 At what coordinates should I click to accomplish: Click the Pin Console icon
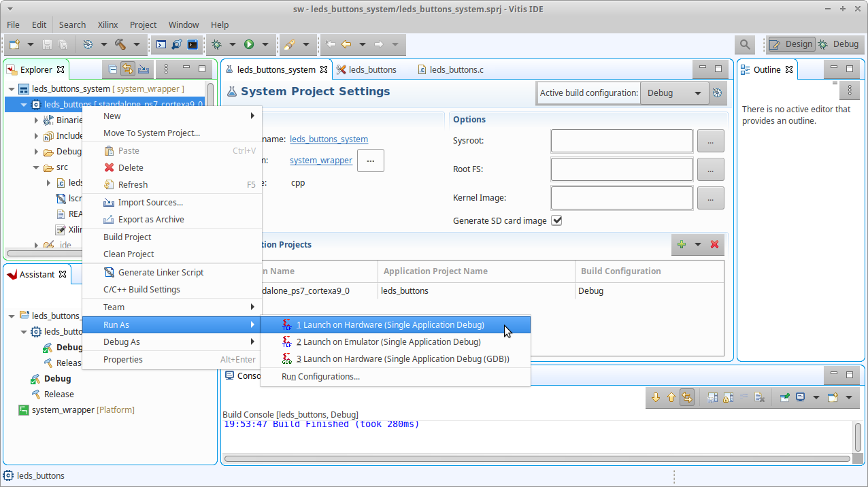(x=784, y=398)
